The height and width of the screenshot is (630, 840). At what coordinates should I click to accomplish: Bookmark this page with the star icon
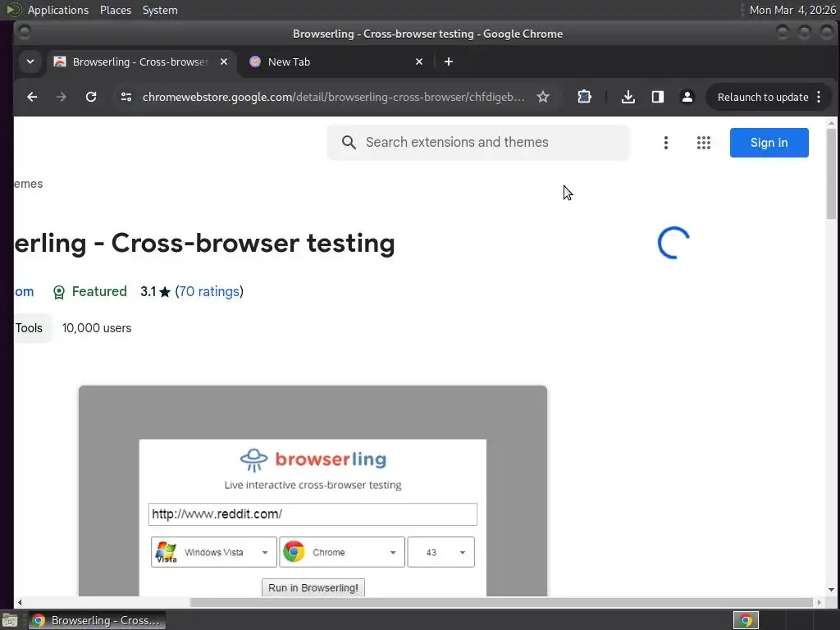coord(543,97)
